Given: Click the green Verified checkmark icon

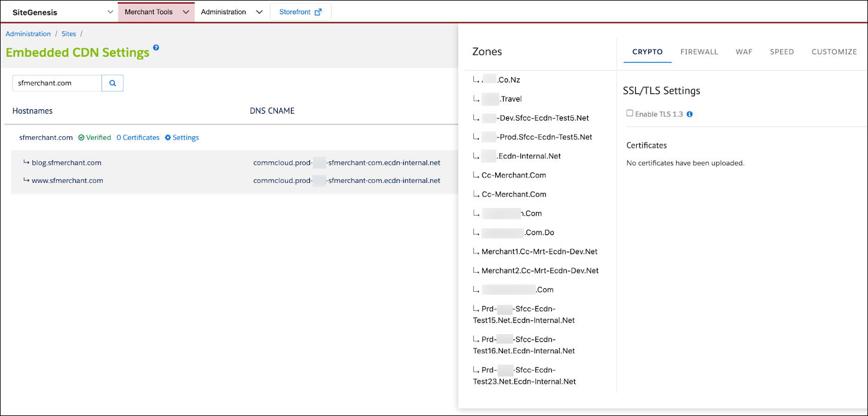Looking at the screenshot, I should [x=82, y=137].
